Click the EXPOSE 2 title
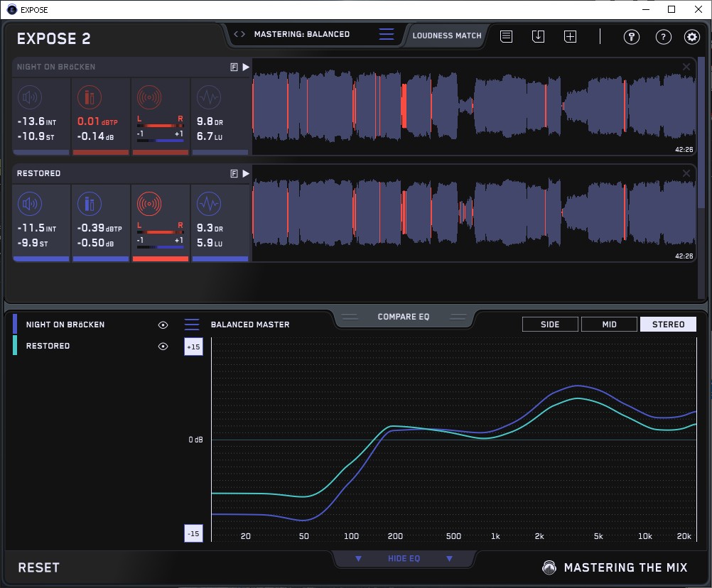The width and height of the screenshot is (712, 588). [x=53, y=38]
